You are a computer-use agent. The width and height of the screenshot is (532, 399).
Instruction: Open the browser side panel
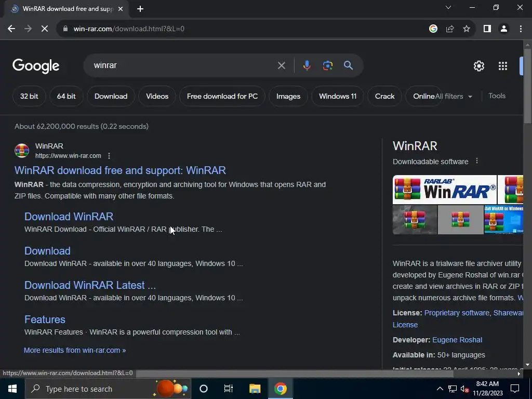(487, 29)
